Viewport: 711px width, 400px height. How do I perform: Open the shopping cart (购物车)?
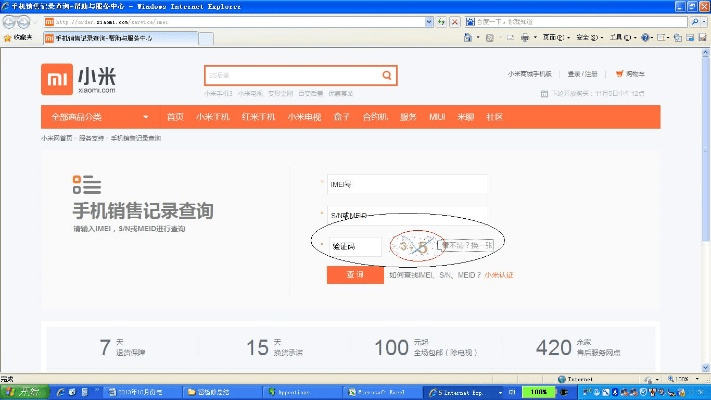pos(630,74)
